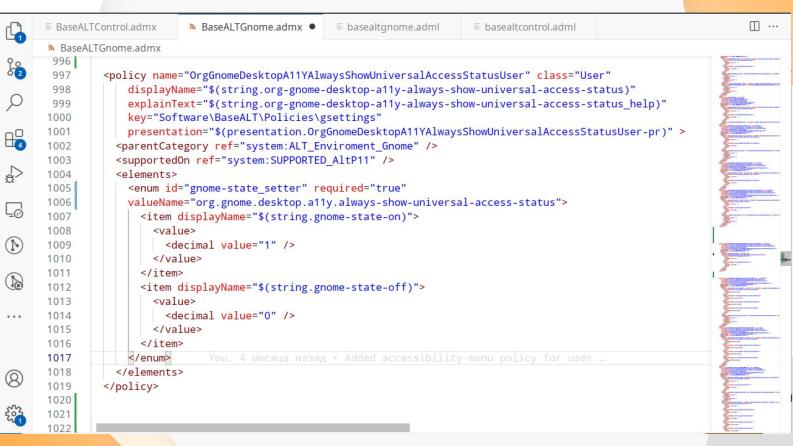Click the vertical scrollbar thumb at right

click(x=785, y=258)
